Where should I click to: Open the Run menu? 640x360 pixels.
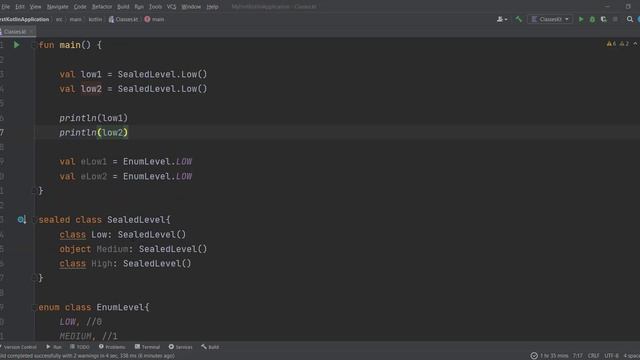139,7
